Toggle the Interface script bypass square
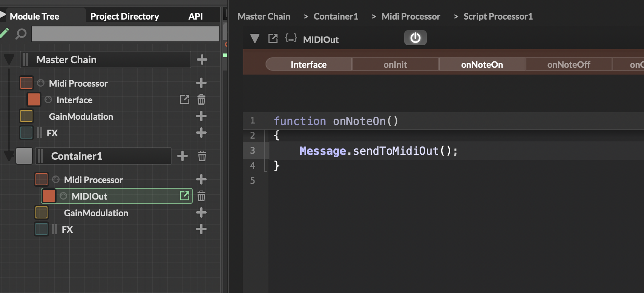This screenshot has height=293, width=644. [34, 99]
